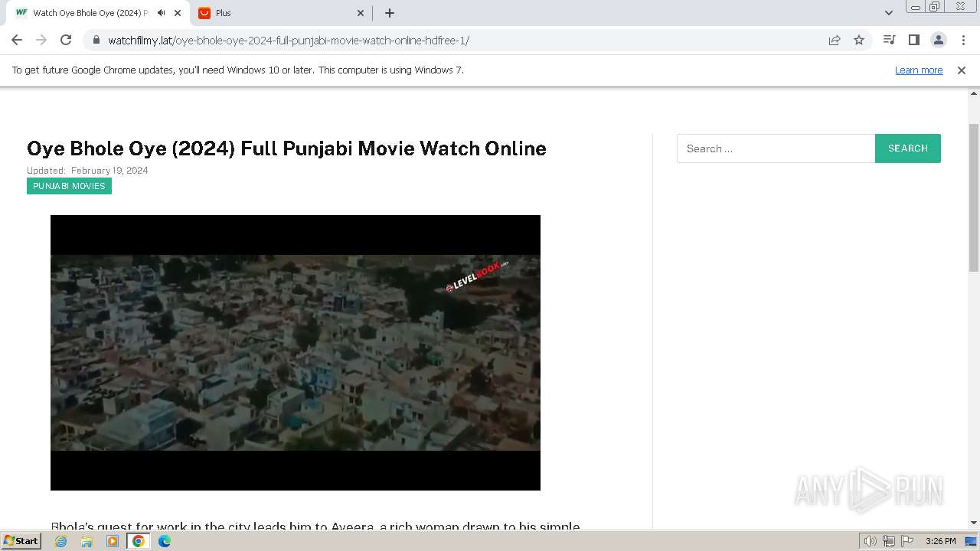Click the Search text field
Image resolution: width=980 pixels, height=551 pixels.
[x=776, y=148]
